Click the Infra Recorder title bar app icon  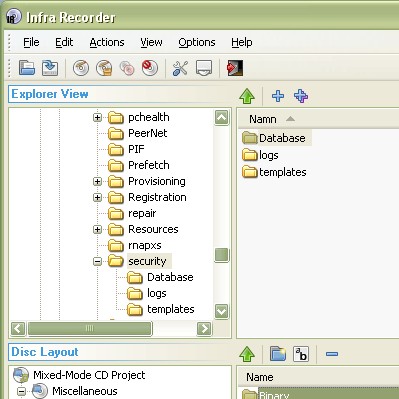pyautogui.click(x=14, y=17)
